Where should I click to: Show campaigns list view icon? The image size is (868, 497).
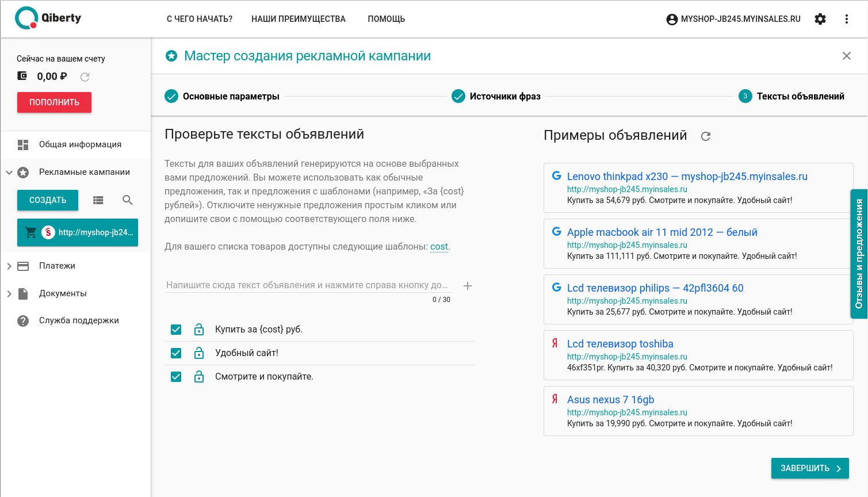[x=98, y=200]
